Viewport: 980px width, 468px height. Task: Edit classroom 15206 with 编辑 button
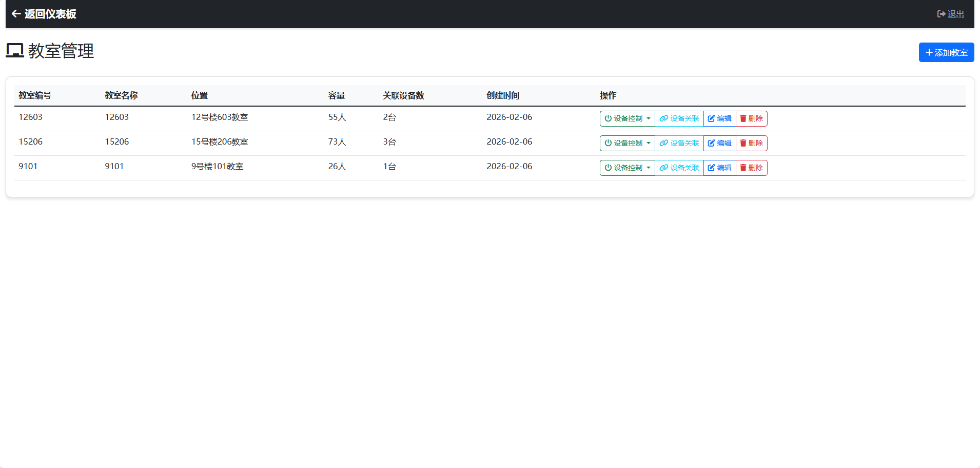point(720,143)
